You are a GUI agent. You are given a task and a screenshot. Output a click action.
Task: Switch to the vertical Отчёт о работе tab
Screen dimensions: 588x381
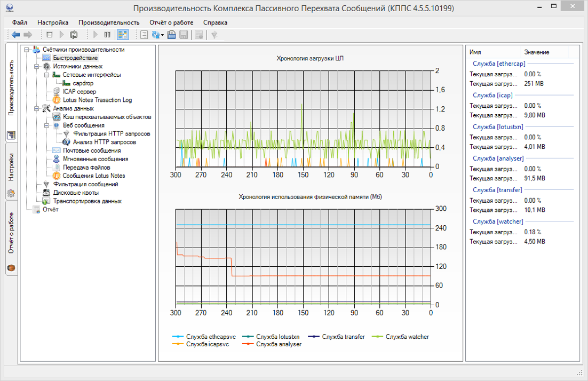(11, 234)
